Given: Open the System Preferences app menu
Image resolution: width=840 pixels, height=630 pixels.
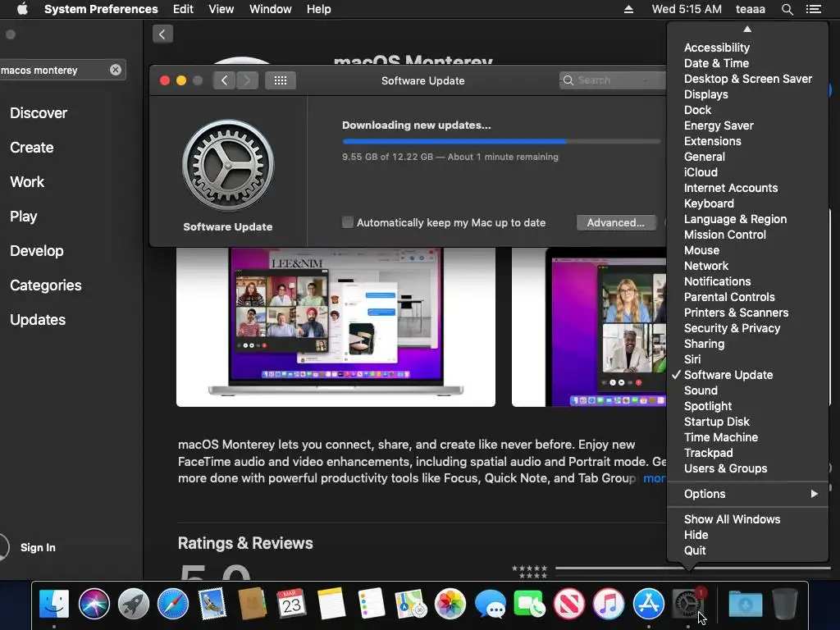Looking at the screenshot, I should point(101,9).
